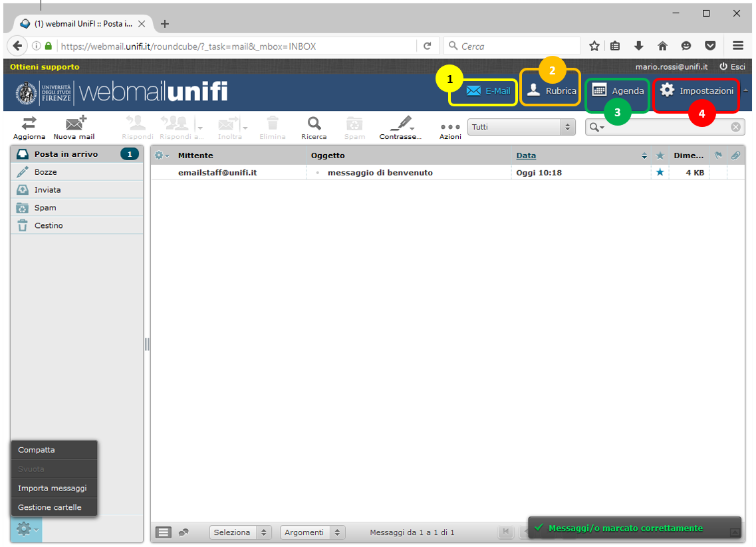
Task: Click the browser Cerca search field
Action: 512,46
